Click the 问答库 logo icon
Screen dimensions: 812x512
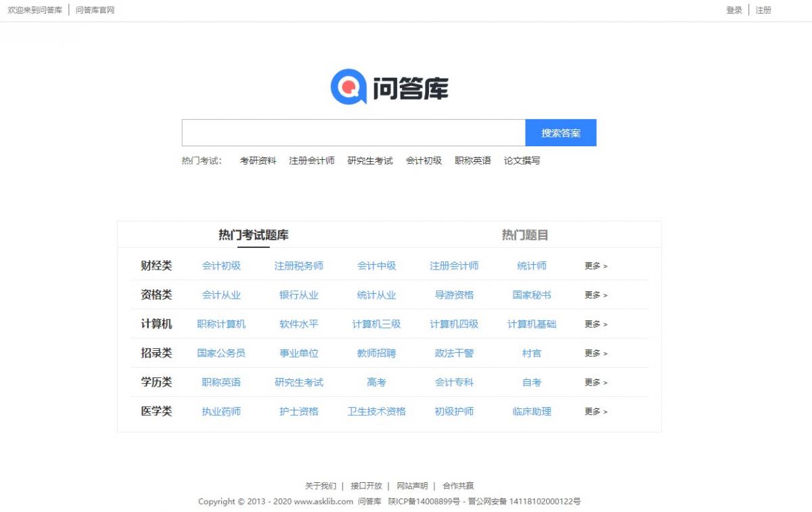click(348, 87)
